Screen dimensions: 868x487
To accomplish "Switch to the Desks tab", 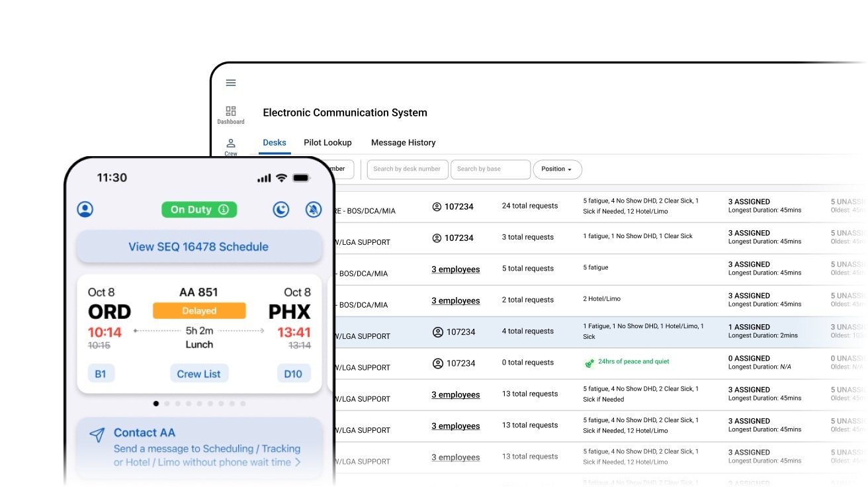I will click(x=275, y=143).
